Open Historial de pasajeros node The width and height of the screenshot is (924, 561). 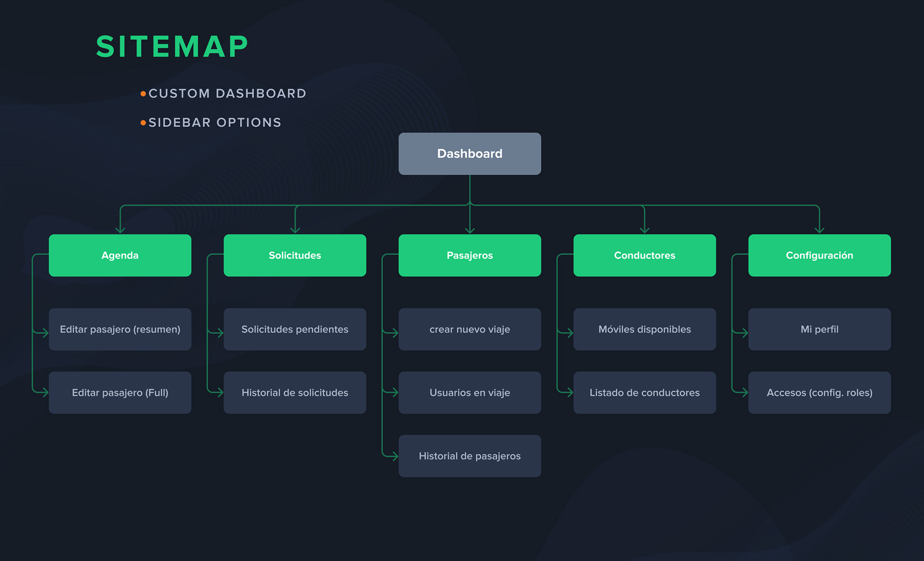click(469, 456)
